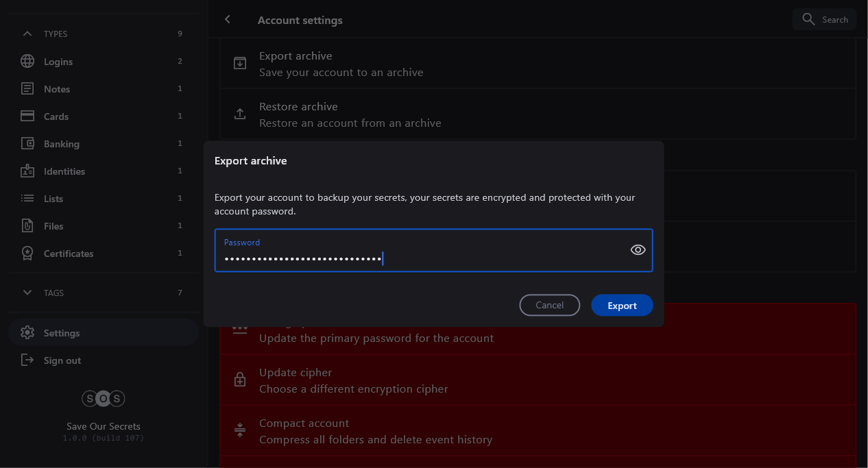
Task: Cancel the Export archive dialog
Action: (x=549, y=306)
